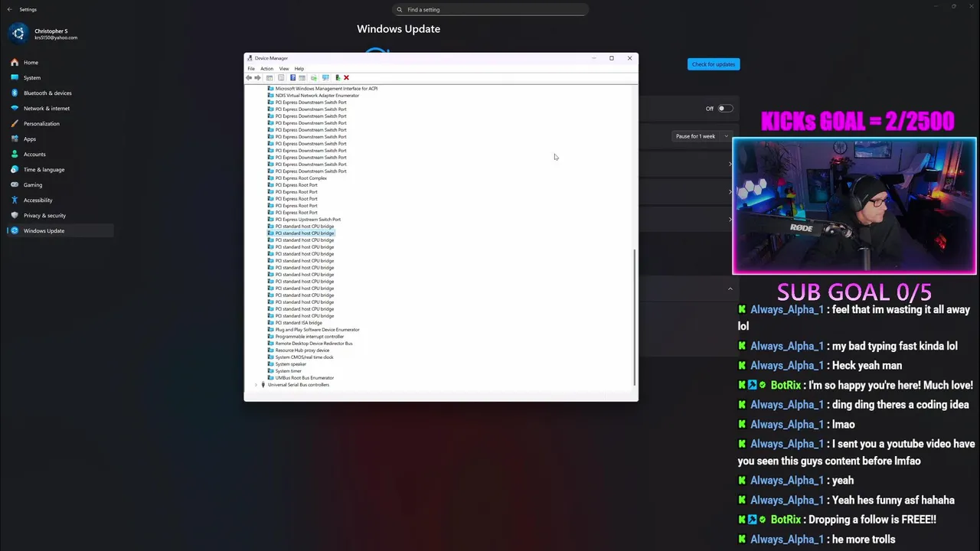Screen dimensions: 980x551
Task: Click the Time & language sidebar icon
Action: [15, 169]
